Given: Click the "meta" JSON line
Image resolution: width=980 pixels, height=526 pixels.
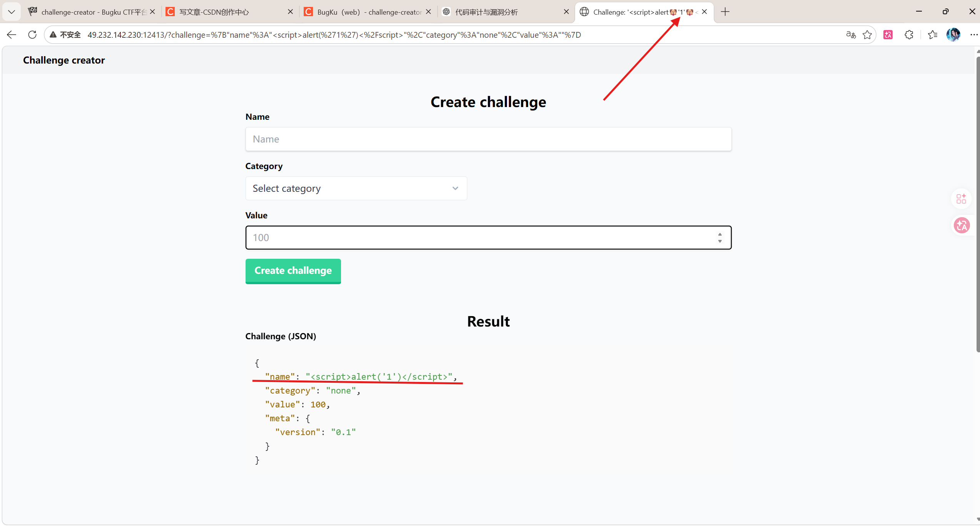Looking at the screenshot, I should (x=288, y=418).
